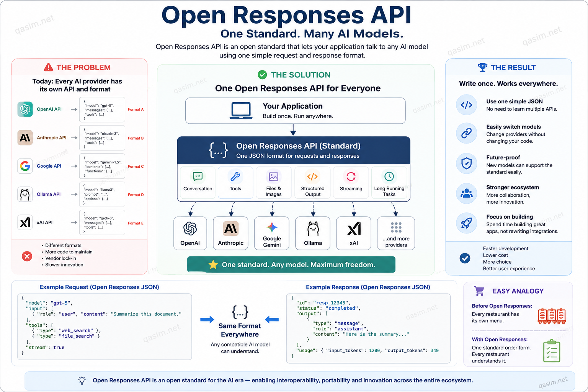Click the rocket icon for Focus on building
588x392 pixels.
click(467, 223)
